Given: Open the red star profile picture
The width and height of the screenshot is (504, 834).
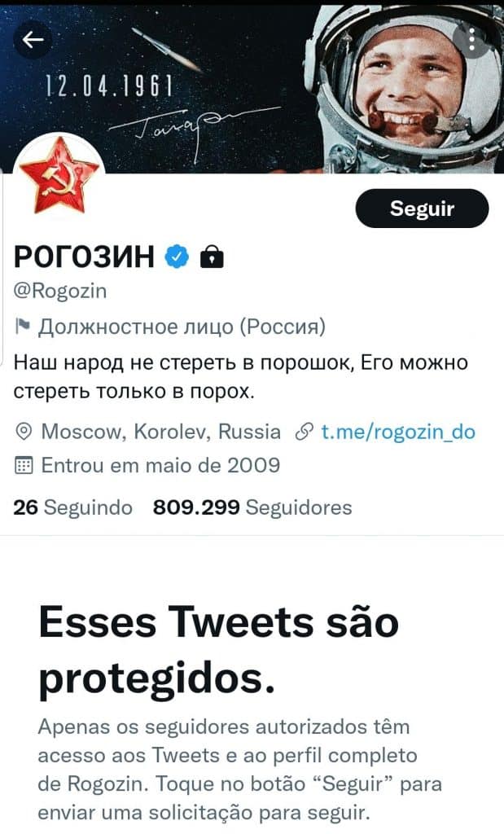Looking at the screenshot, I should coord(59,176).
